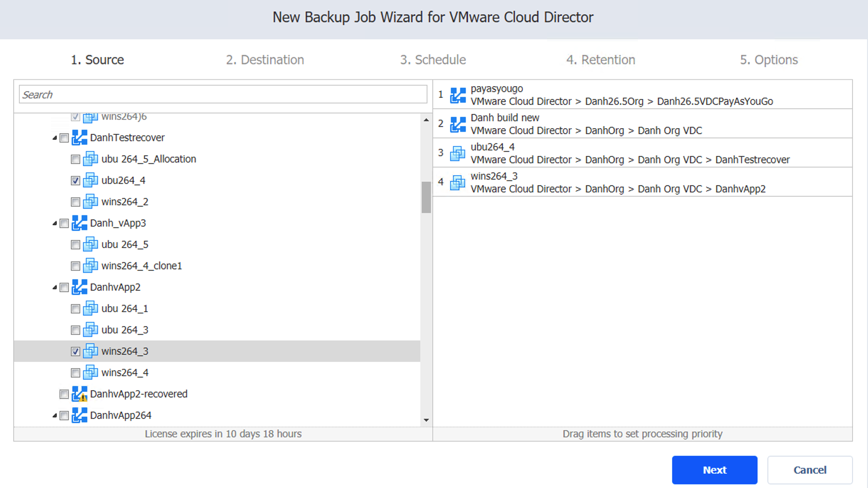Check the DanhvApp264 checkbox

64,416
